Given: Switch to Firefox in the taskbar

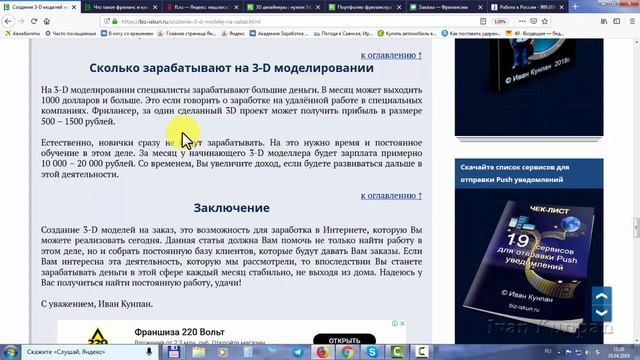Looking at the screenshot, I should pyautogui.click(x=322, y=352).
